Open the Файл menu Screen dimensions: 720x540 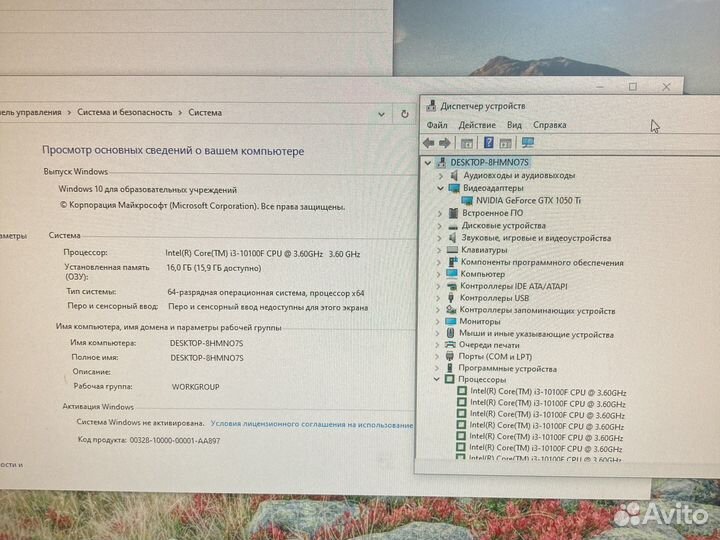click(x=437, y=125)
